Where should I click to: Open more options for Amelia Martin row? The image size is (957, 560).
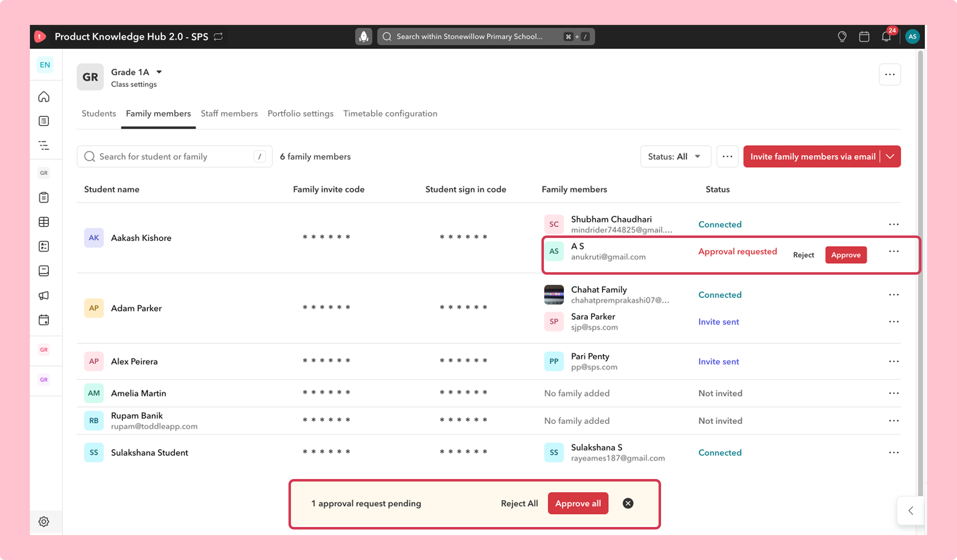[894, 393]
